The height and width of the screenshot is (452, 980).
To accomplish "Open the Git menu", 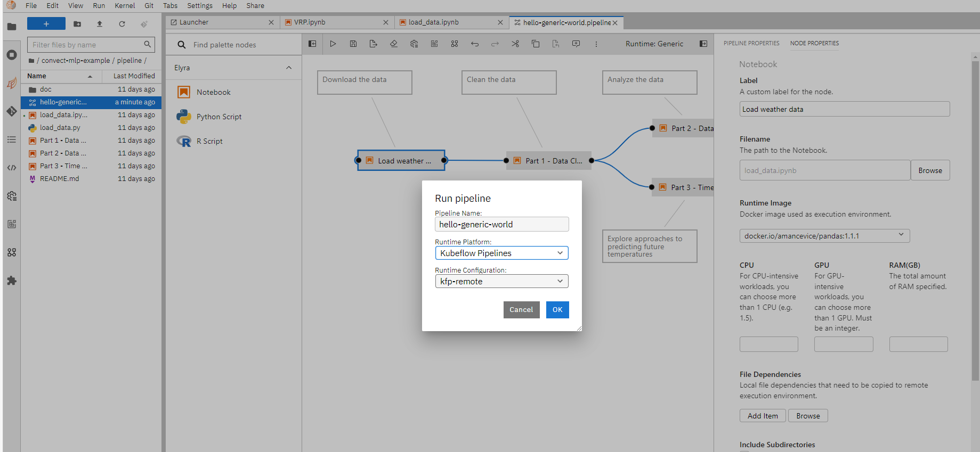I will 149,5.
